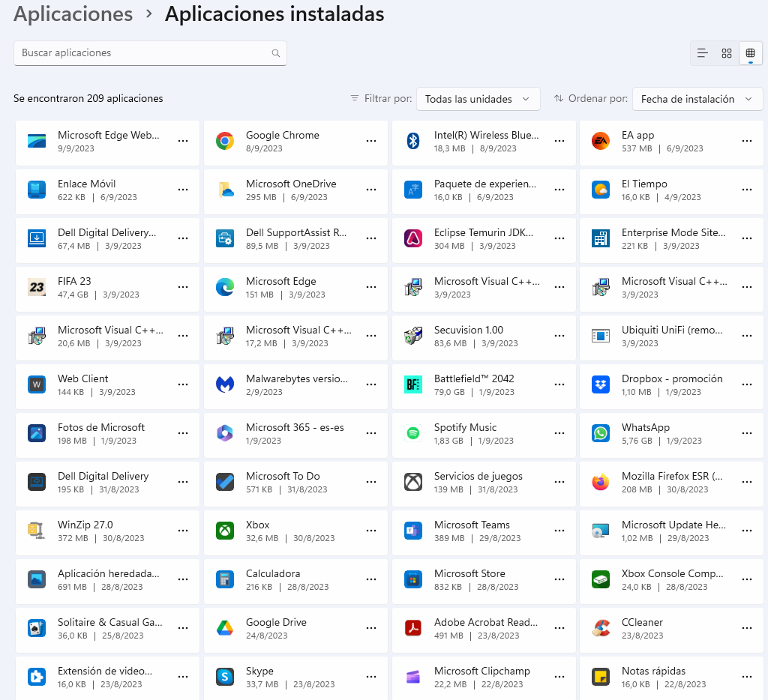Image resolution: width=768 pixels, height=700 pixels.
Task: Click the Intel Wireless Bluetooth icon
Action: [x=413, y=141]
